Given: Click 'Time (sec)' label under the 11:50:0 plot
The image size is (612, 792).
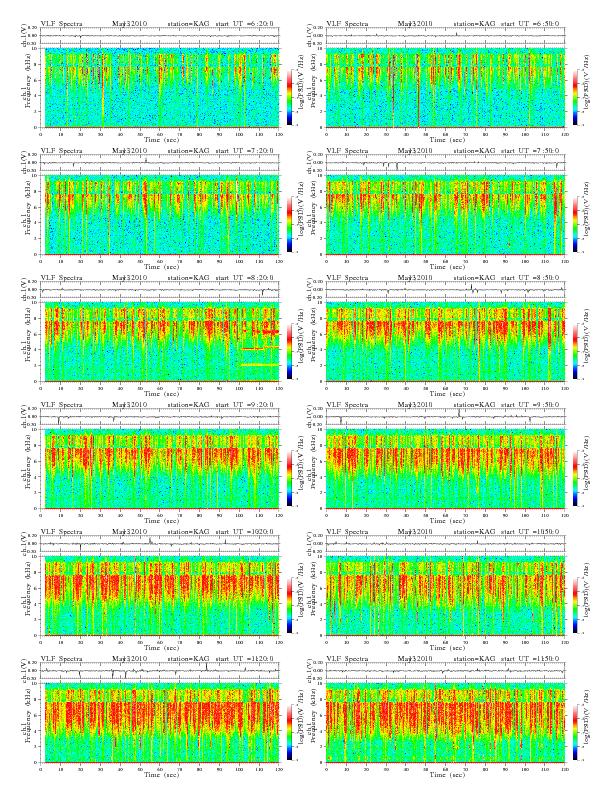Looking at the screenshot, I should tap(447, 774).
